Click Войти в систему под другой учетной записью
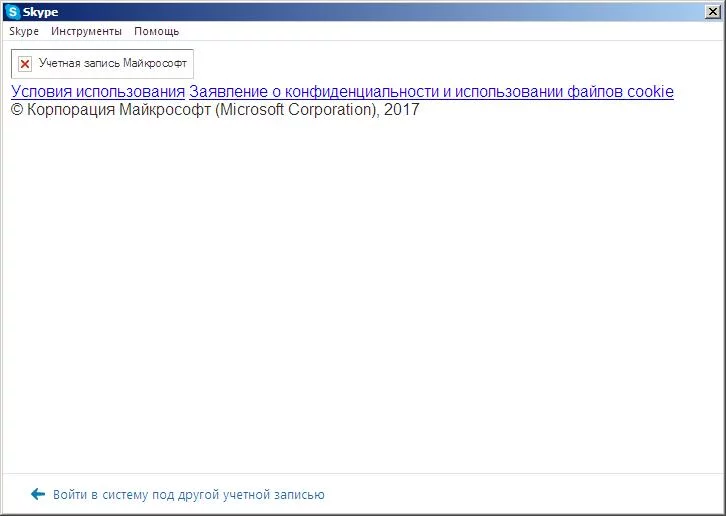The width and height of the screenshot is (726, 516). click(x=188, y=495)
